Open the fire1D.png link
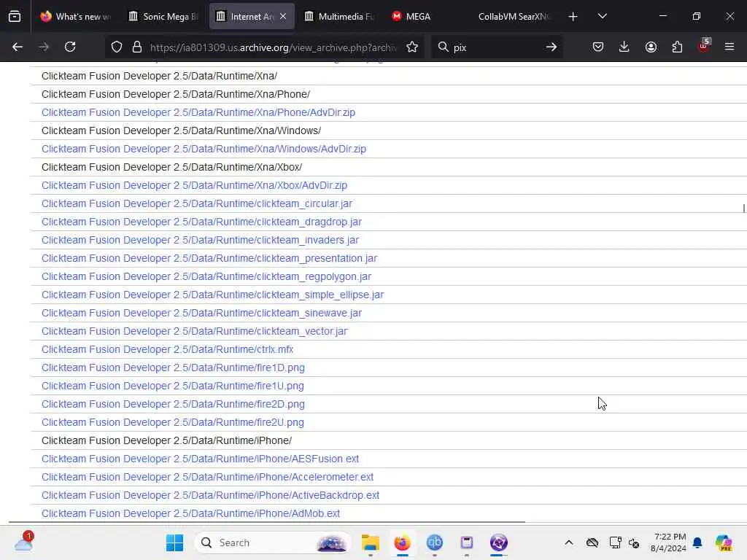 173,368
